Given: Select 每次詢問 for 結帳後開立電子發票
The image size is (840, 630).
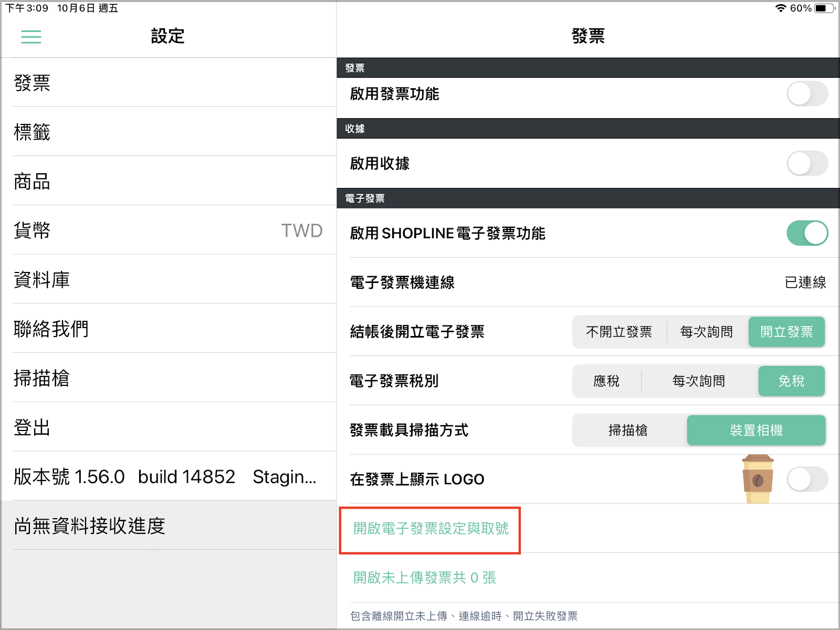Looking at the screenshot, I should pyautogui.click(x=706, y=332).
